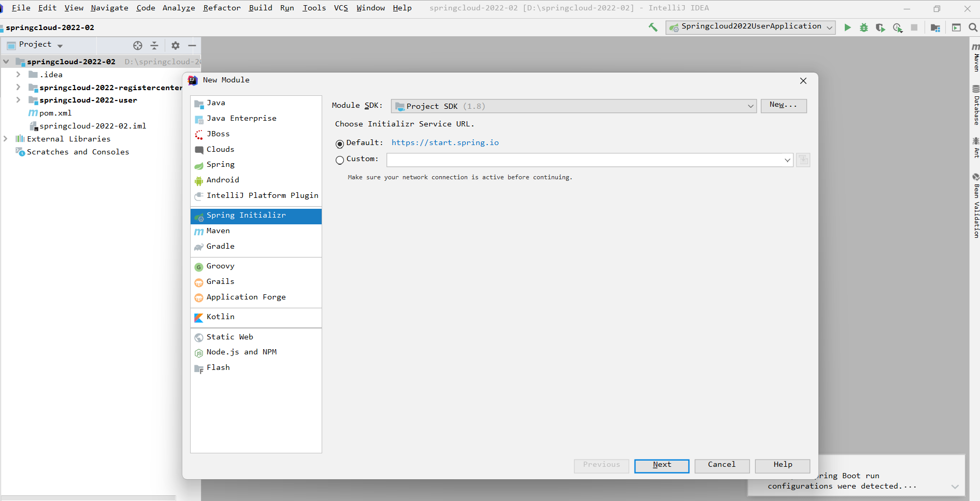
Task: Open the Bean Validation tool window
Action: [976, 206]
